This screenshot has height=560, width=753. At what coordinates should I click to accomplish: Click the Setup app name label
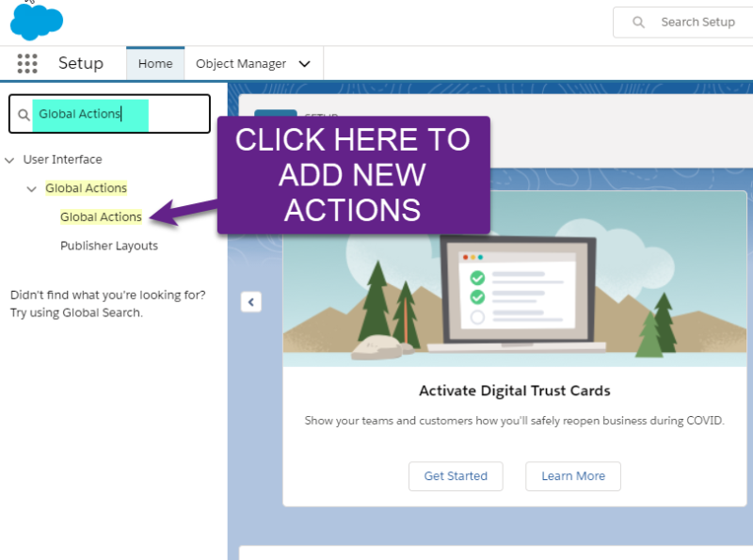[81, 63]
